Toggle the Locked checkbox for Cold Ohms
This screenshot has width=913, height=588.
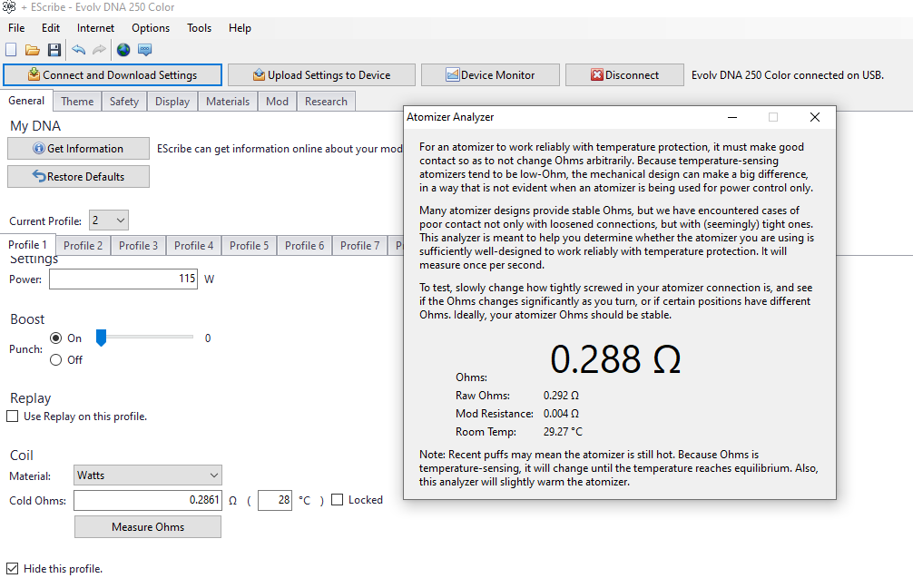click(x=338, y=500)
